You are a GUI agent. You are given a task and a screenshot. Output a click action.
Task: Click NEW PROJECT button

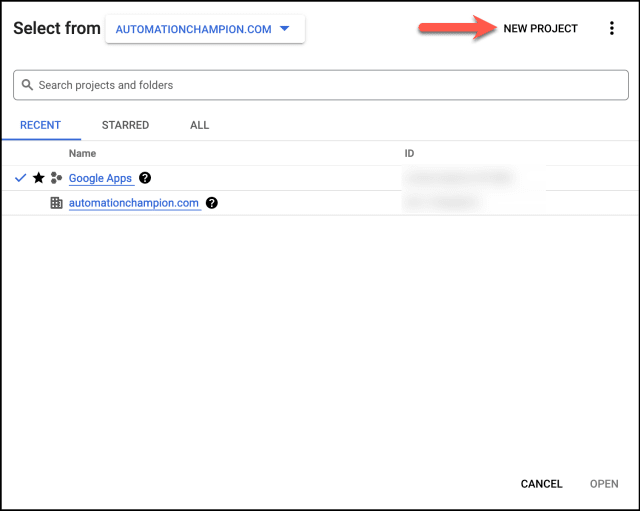click(540, 29)
